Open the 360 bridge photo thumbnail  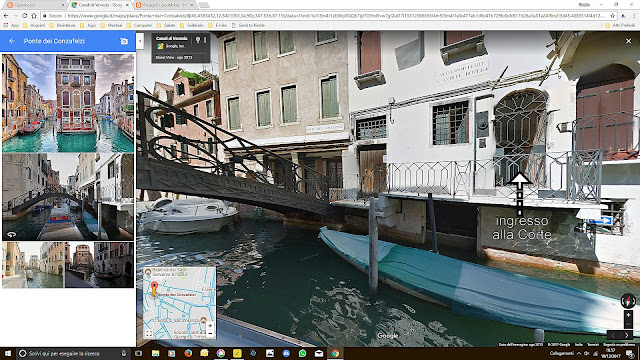point(68,197)
